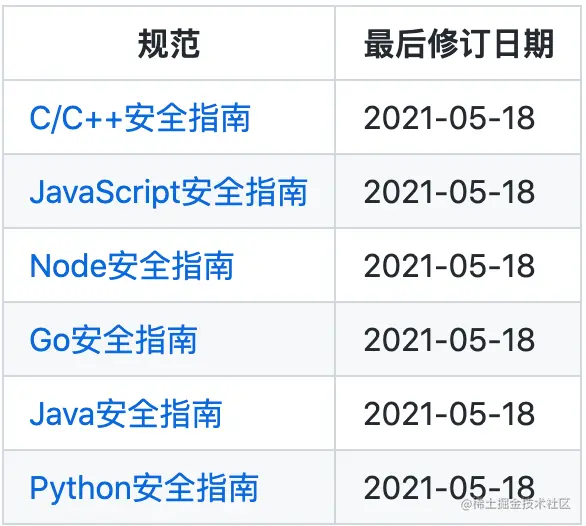Click the 最后修订日期 column header
The image size is (586, 526).
[x=459, y=44]
